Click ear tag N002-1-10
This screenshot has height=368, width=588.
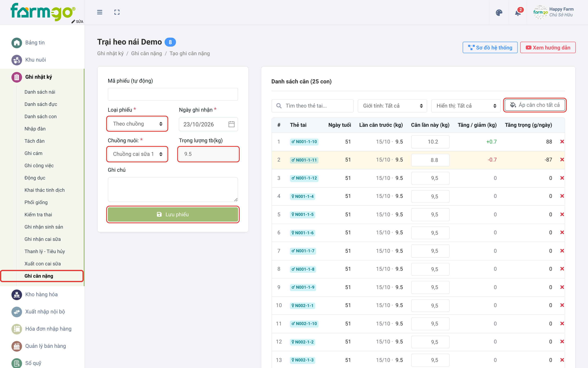point(304,324)
